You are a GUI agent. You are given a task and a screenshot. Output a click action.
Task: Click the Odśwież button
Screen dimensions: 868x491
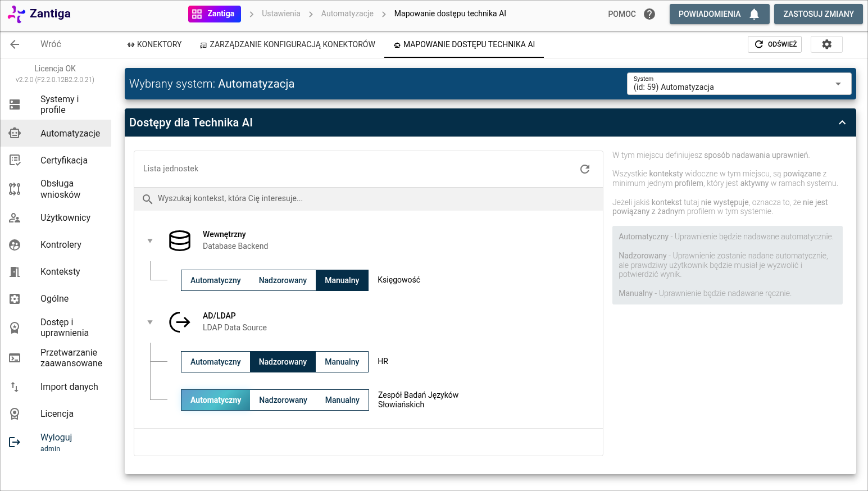775,44
